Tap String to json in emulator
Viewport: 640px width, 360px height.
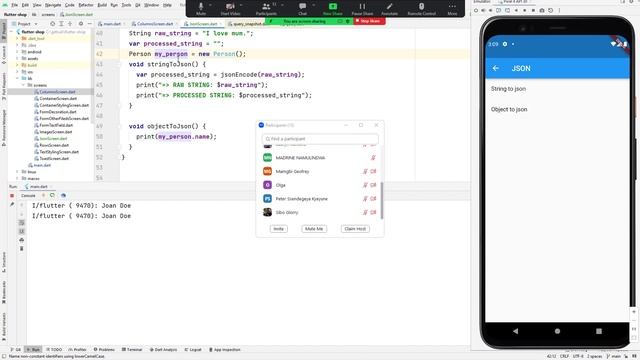click(x=508, y=89)
